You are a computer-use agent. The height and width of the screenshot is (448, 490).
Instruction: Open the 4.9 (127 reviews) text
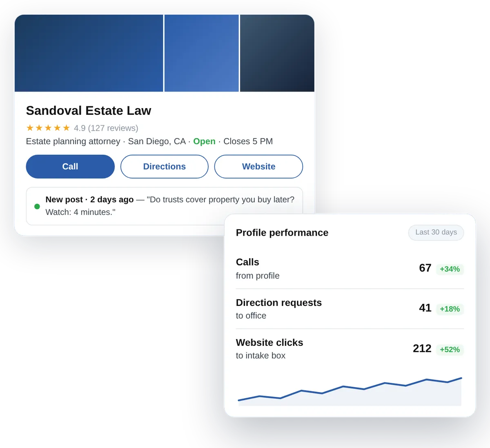pos(106,128)
